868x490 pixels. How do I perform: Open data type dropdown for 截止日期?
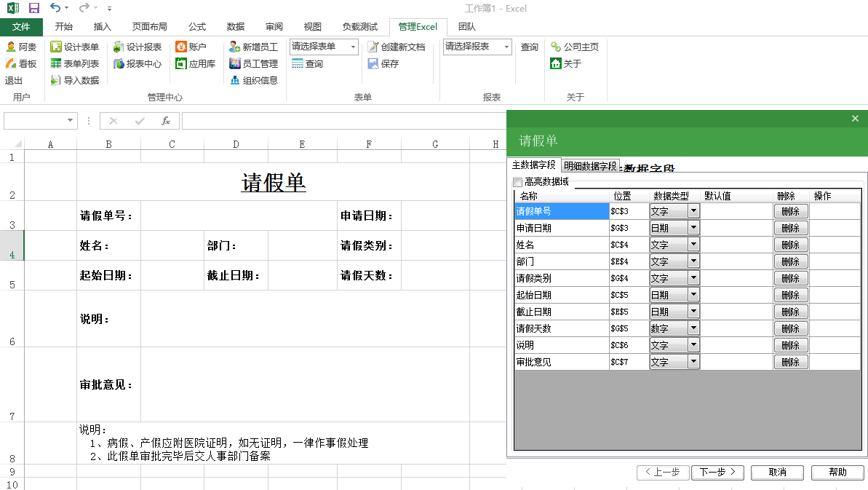[693, 311]
